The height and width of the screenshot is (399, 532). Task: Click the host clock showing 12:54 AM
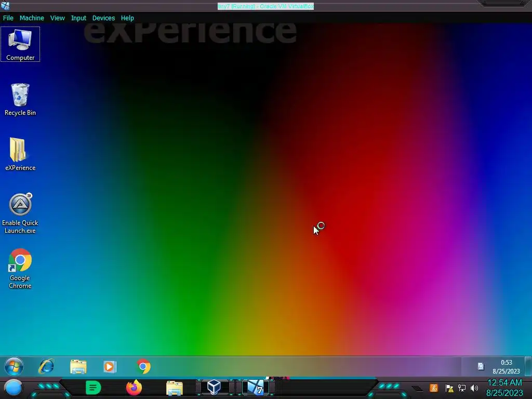pyautogui.click(x=504, y=388)
